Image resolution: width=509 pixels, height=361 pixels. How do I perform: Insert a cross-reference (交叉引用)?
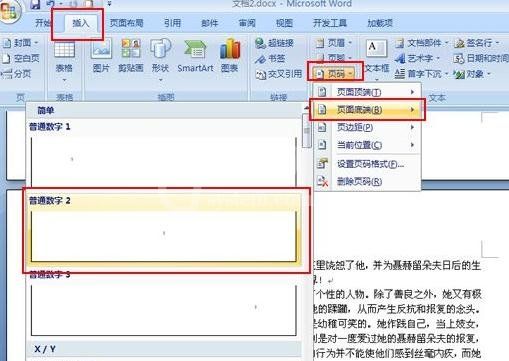[x=279, y=74]
